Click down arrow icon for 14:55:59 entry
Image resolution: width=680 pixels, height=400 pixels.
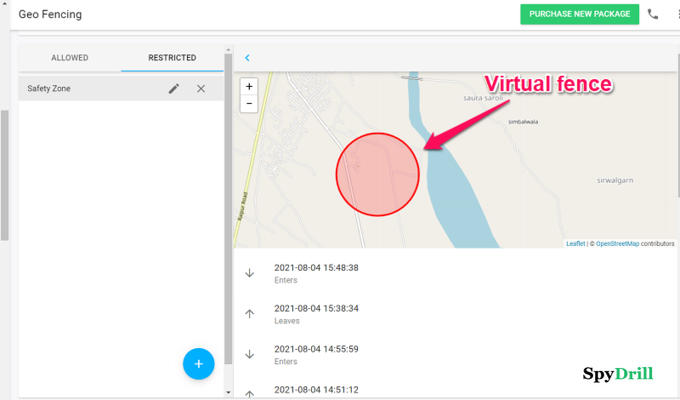pyautogui.click(x=250, y=354)
